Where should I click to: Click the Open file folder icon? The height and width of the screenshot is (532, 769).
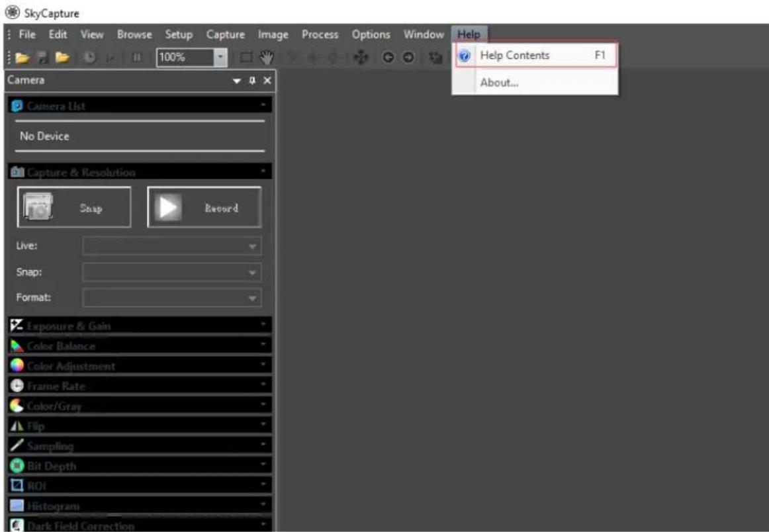pos(22,58)
